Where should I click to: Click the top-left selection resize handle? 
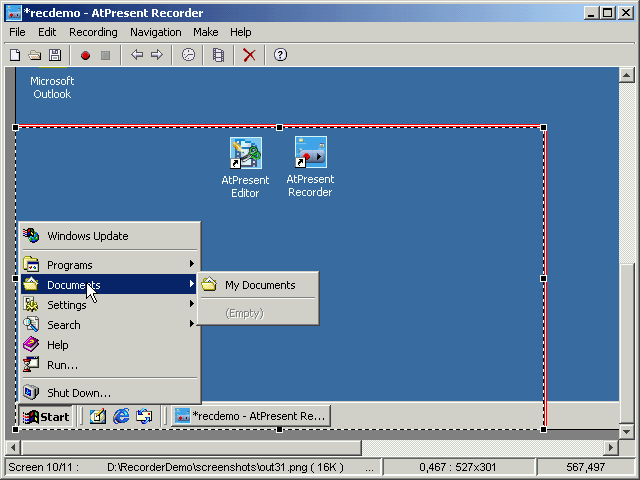(16, 128)
